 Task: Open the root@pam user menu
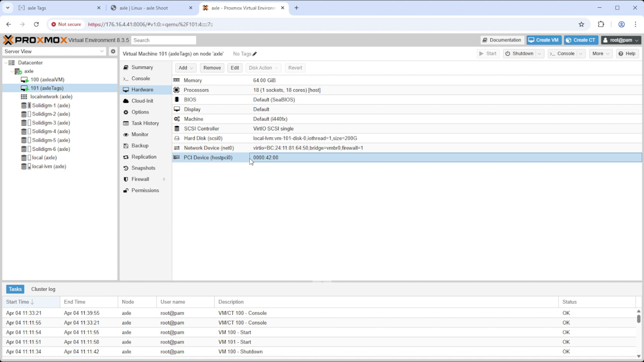tap(621, 40)
